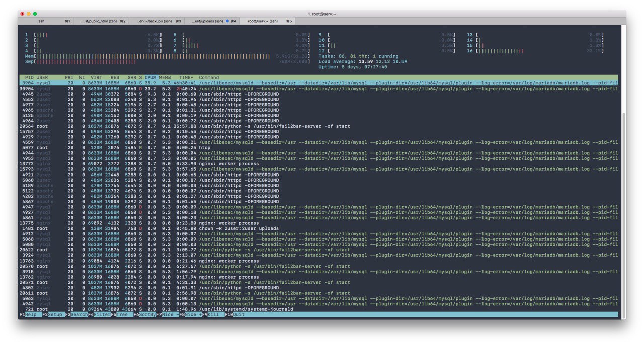Switch to the public_html (zsh) tab
644x345 pixels.
tap(99, 21)
